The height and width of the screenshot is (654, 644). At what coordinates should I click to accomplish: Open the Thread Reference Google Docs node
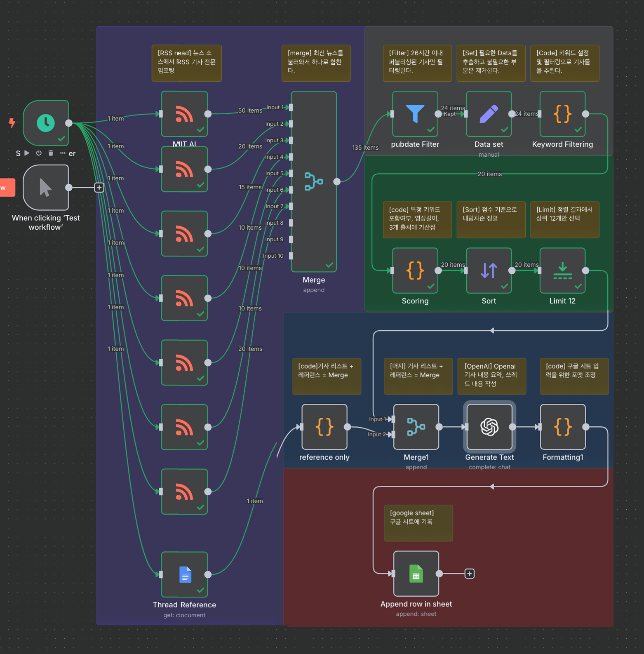(x=184, y=574)
